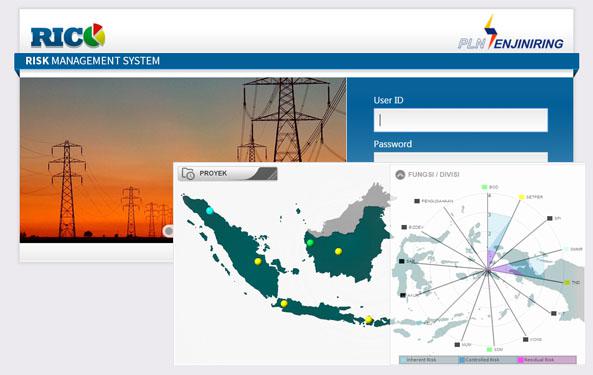
Task: Focus the User ID input field
Action: tap(461, 120)
